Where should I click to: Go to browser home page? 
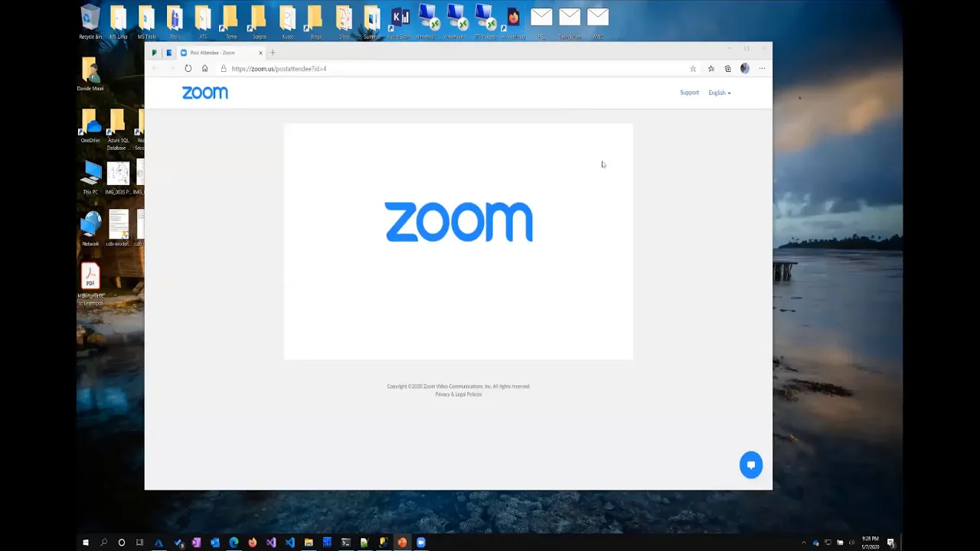click(204, 69)
